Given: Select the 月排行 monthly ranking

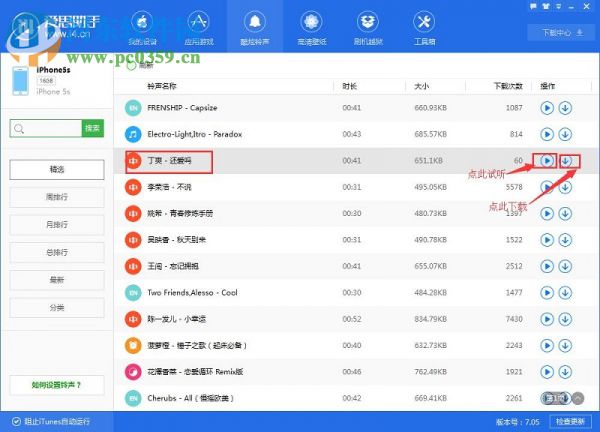Looking at the screenshot, I should [57, 225].
